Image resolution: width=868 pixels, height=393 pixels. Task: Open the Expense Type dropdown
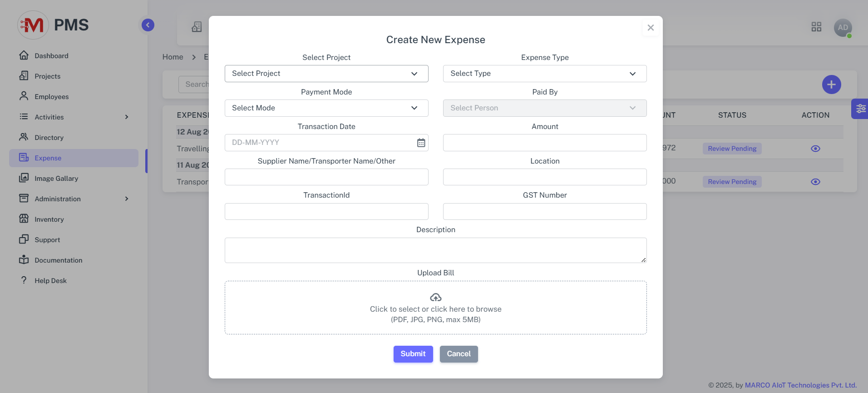[545, 74]
